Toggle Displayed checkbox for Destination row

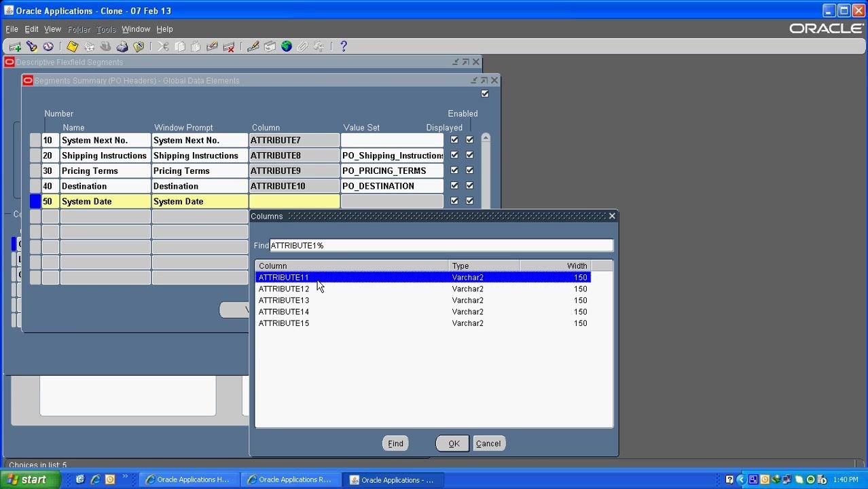click(x=454, y=186)
